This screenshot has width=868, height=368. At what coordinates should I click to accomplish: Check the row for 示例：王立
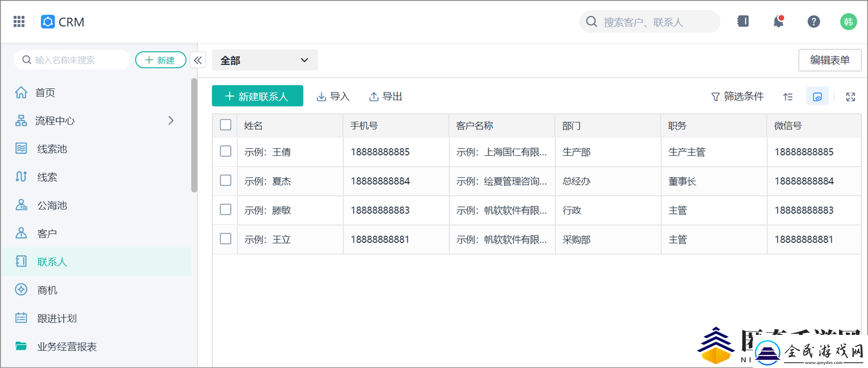[x=226, y=239]
